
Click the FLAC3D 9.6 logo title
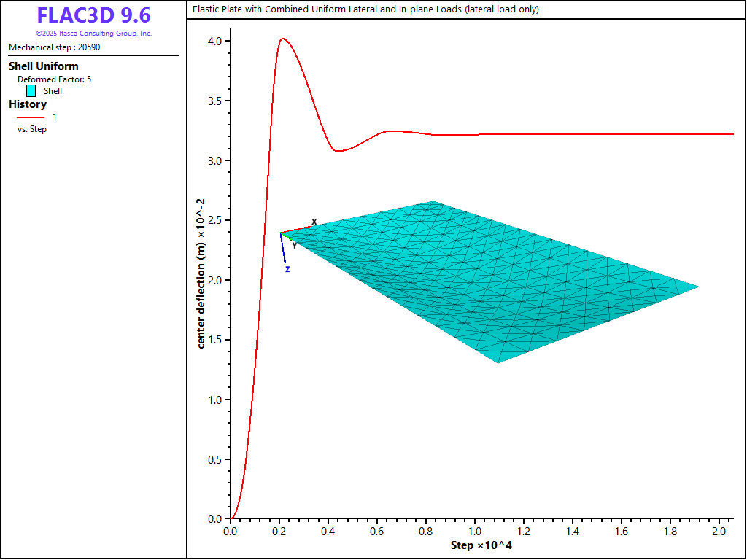pos(93,16)
